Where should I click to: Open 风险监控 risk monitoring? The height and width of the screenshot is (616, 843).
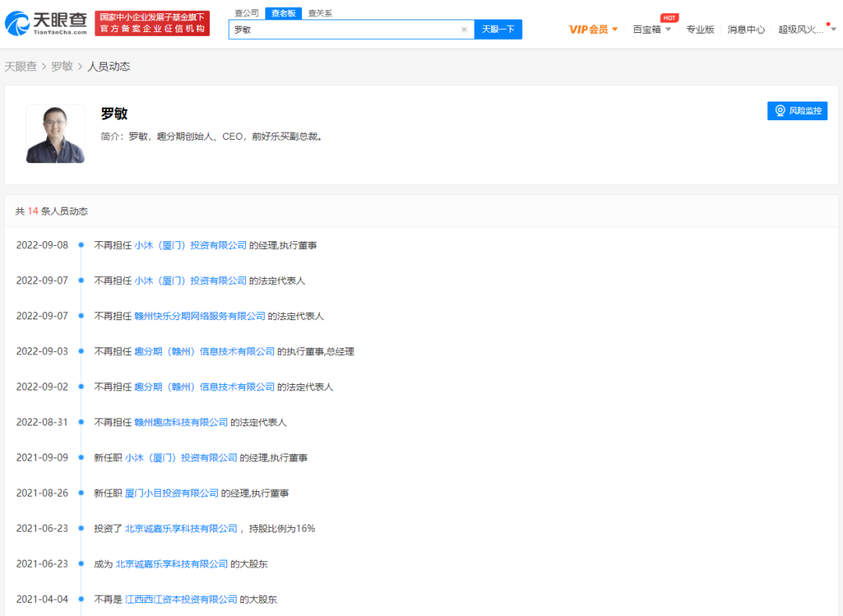797,111
